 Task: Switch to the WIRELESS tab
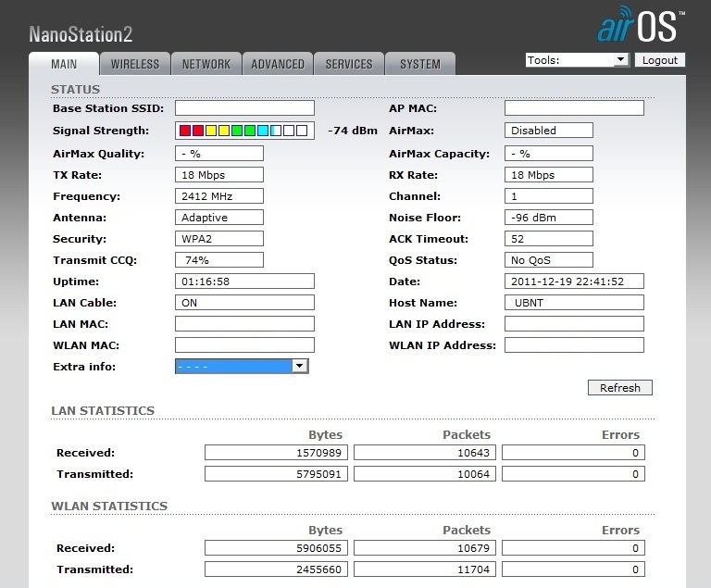click(x=135, y=64)
